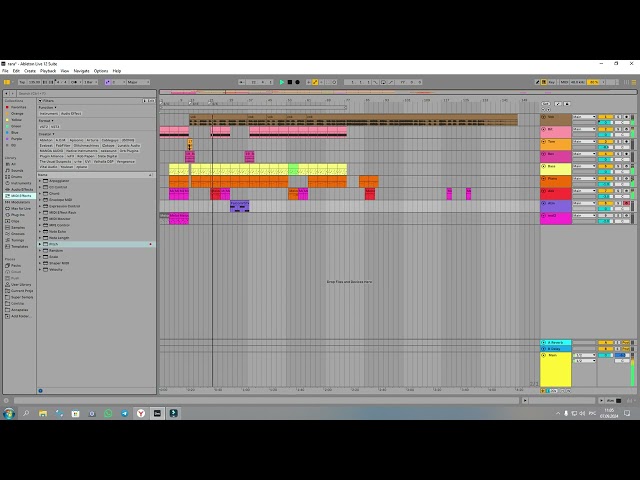Click the blue info icon at browser bottom
640x480 pixels.
[40, 391]
